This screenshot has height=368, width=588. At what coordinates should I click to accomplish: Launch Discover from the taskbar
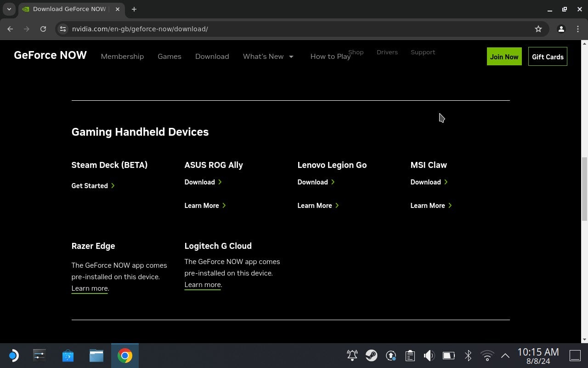(68, 355)
